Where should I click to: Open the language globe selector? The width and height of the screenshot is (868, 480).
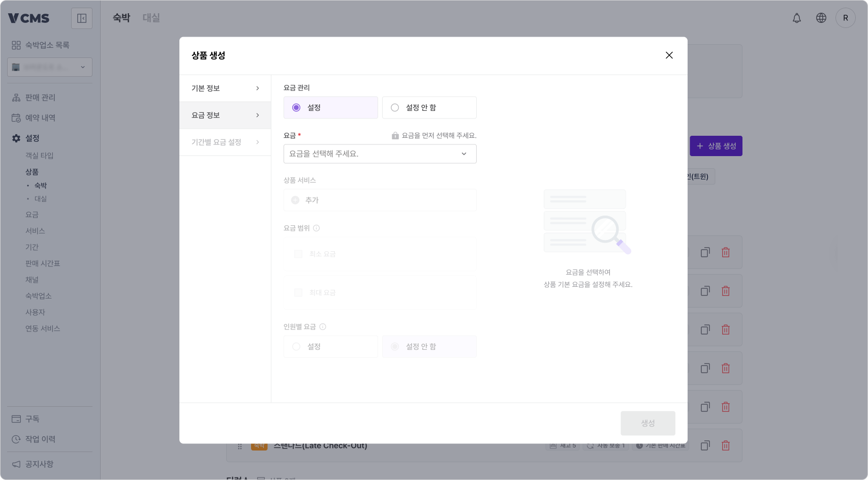coord(821,18)
